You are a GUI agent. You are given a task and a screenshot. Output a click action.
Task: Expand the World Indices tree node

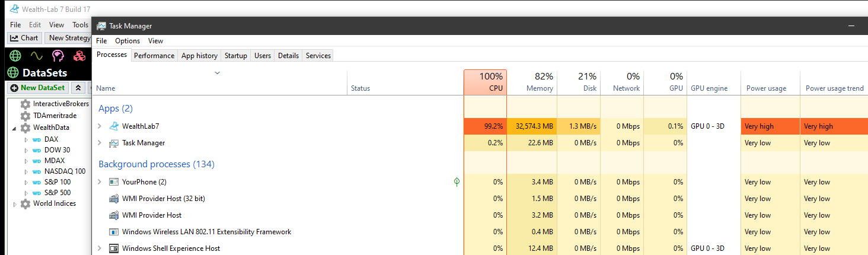[x=14, y=204]
